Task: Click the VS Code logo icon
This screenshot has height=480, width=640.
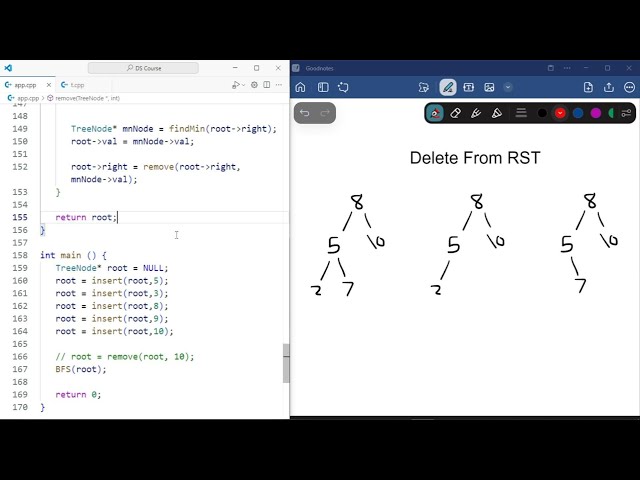Action: click(x=8, y=68)
